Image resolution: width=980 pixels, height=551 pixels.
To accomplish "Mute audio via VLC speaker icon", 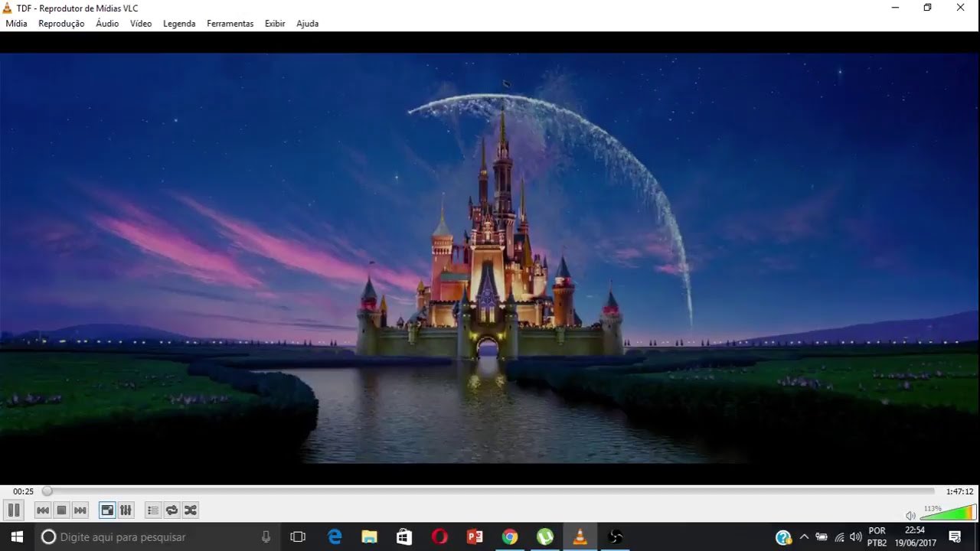I will 910,516.
